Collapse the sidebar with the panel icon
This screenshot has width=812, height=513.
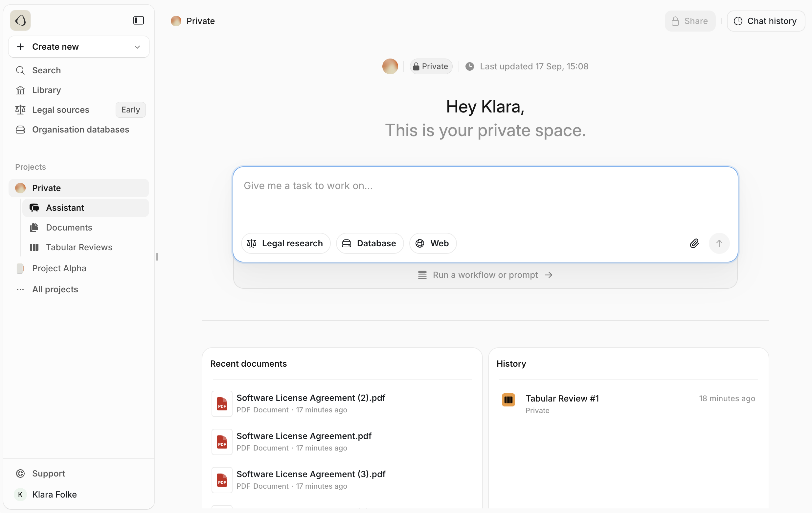[138, 21]
